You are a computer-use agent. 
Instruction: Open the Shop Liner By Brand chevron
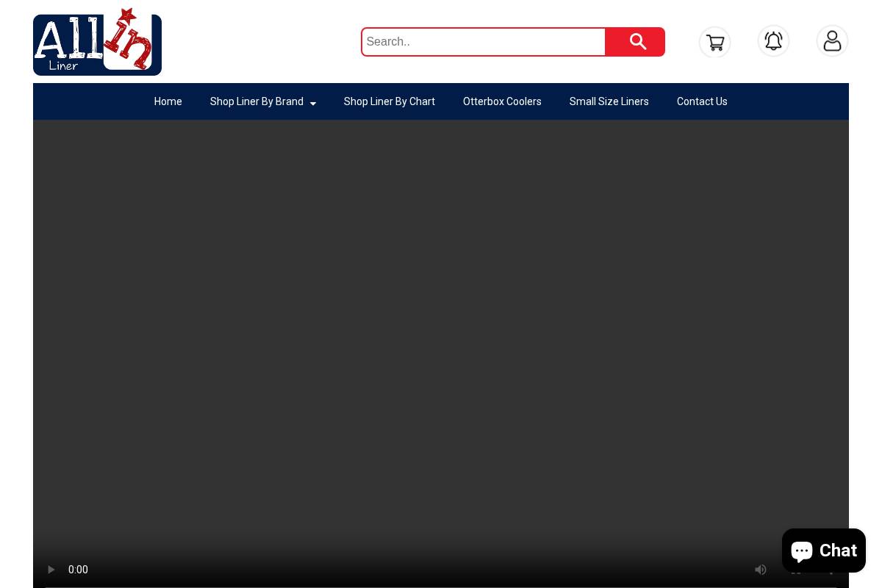(312, 103)
